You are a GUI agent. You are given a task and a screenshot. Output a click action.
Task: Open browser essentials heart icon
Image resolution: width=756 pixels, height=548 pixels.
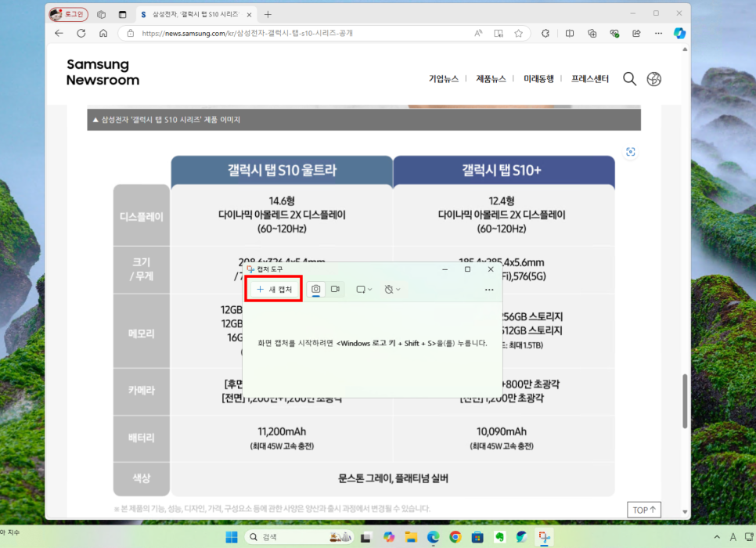coord(614,34)
